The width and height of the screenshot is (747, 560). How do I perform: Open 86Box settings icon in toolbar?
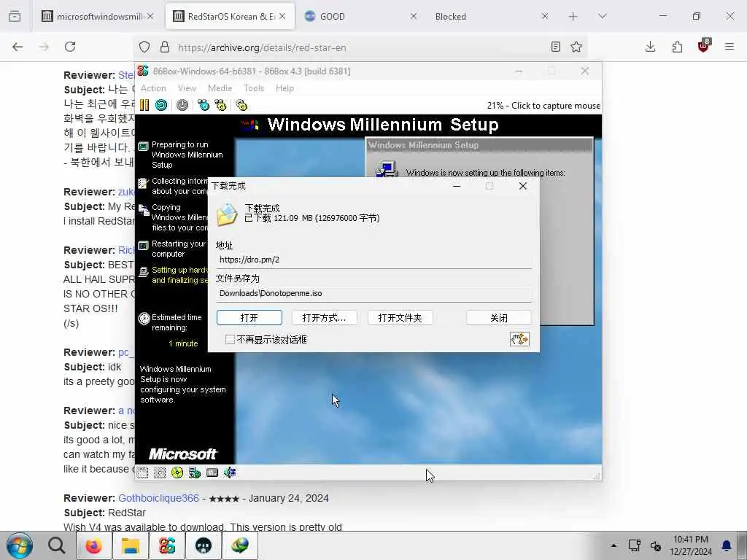click(x=241, y=105)
